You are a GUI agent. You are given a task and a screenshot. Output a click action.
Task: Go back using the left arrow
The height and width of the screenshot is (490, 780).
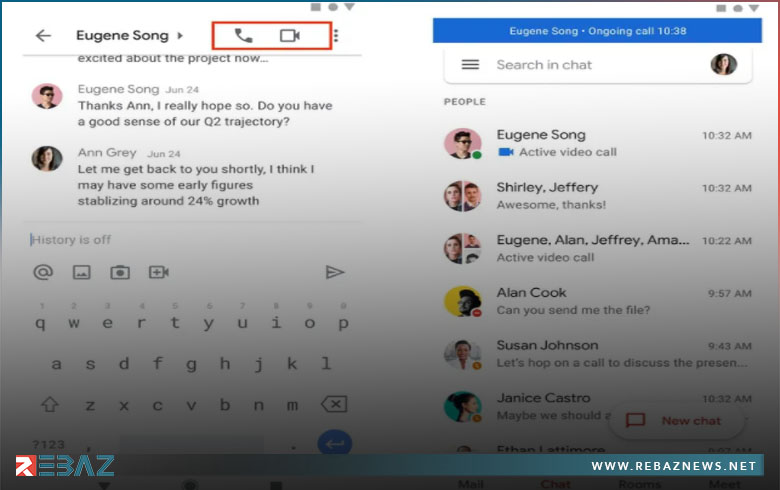coord(43,36)
